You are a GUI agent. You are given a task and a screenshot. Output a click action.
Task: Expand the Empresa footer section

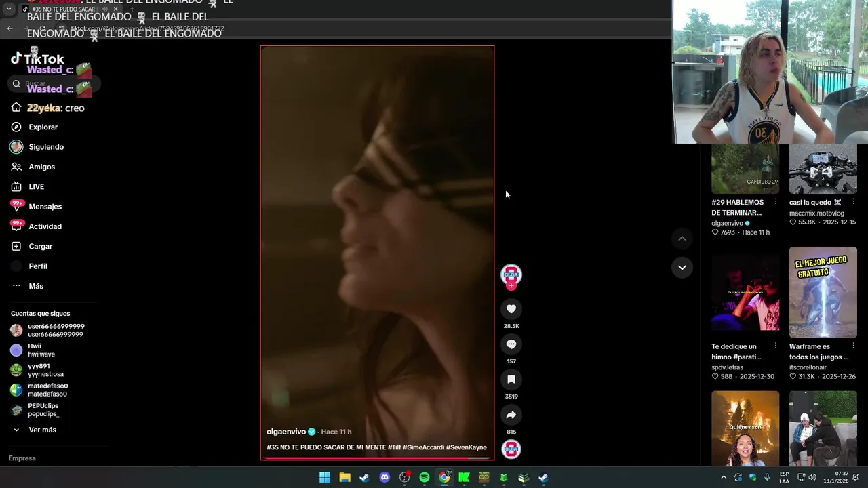point(22,458)
